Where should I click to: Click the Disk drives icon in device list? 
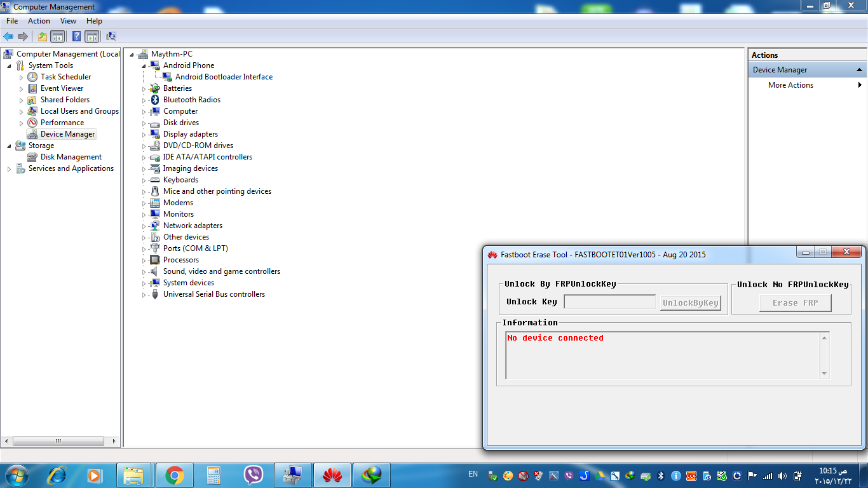(x=154, y=123)
